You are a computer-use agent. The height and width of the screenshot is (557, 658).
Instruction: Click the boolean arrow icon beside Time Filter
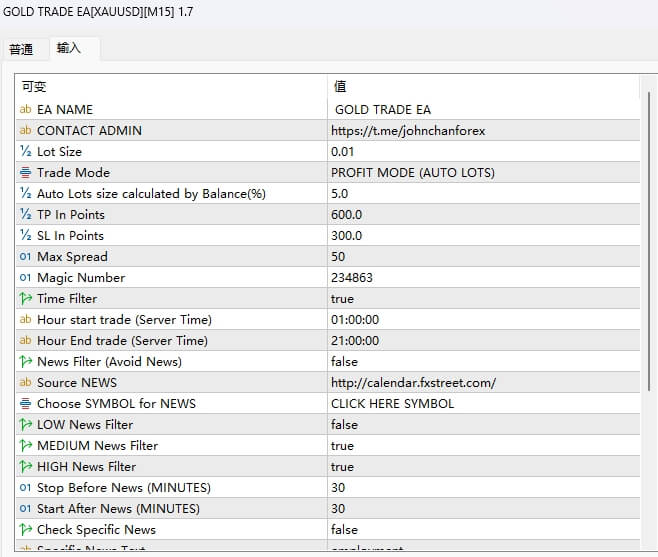26,298
